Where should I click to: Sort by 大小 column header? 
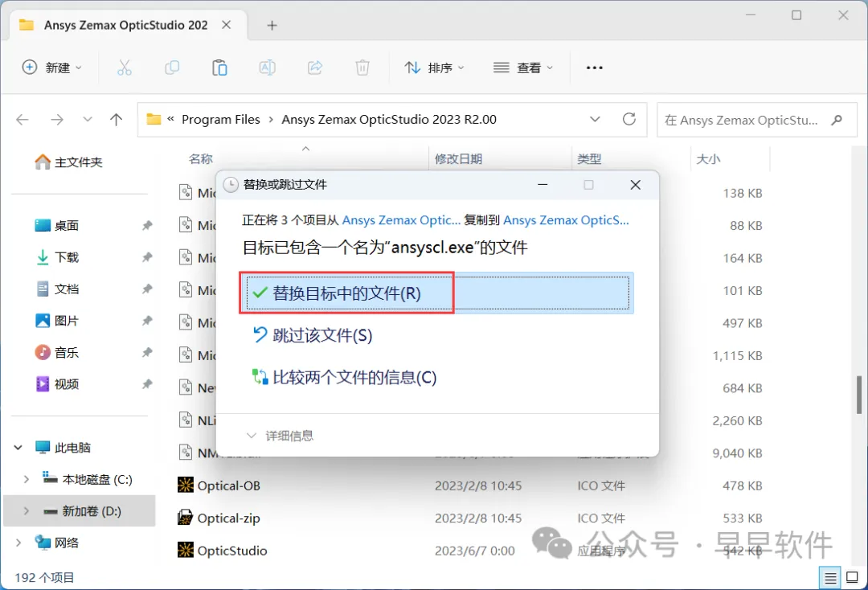(708, 159)
